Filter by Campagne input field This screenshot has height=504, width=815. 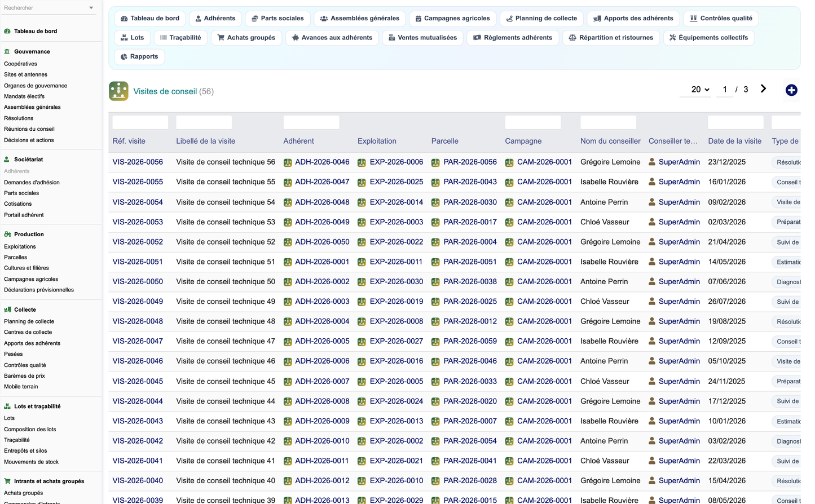click(x=533, y=122)
